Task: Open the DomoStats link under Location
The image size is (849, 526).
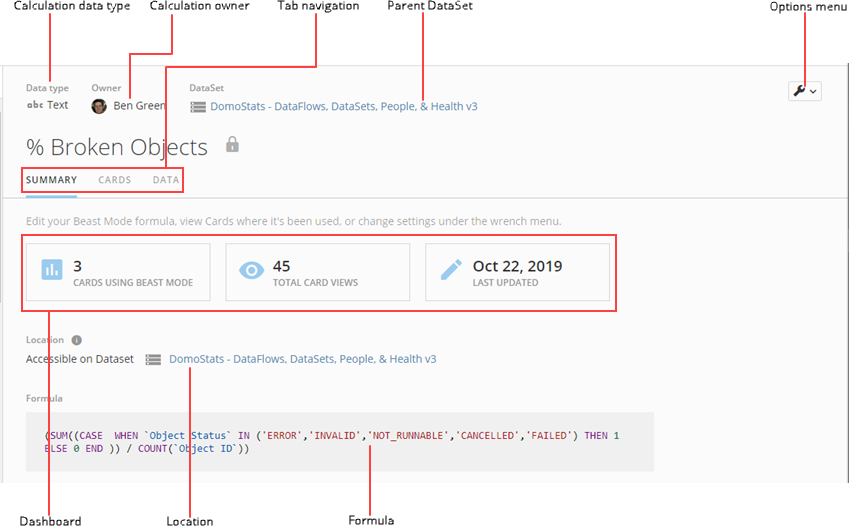Action: click(303, 359)
